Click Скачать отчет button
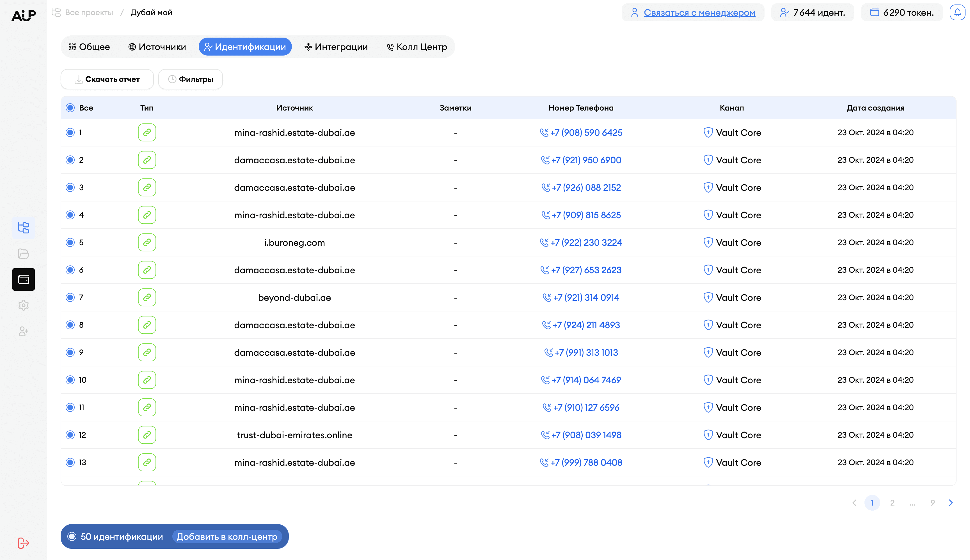This screenshot has width=970, height=560. [107, 79]
